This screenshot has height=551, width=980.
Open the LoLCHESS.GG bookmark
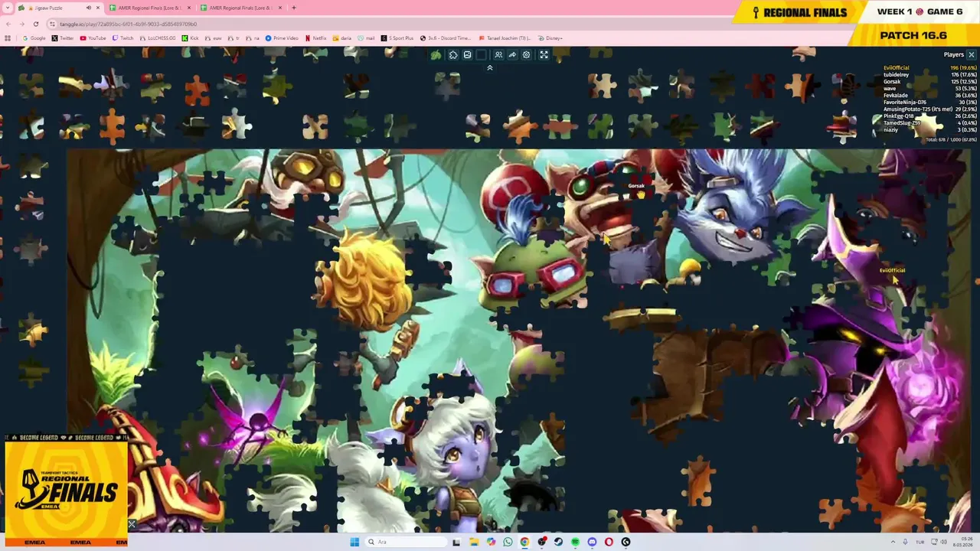pos(158,38)
